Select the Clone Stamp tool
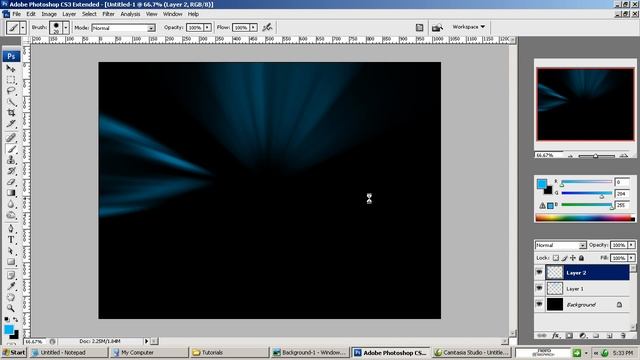The image size is (640, 360). 11,160
